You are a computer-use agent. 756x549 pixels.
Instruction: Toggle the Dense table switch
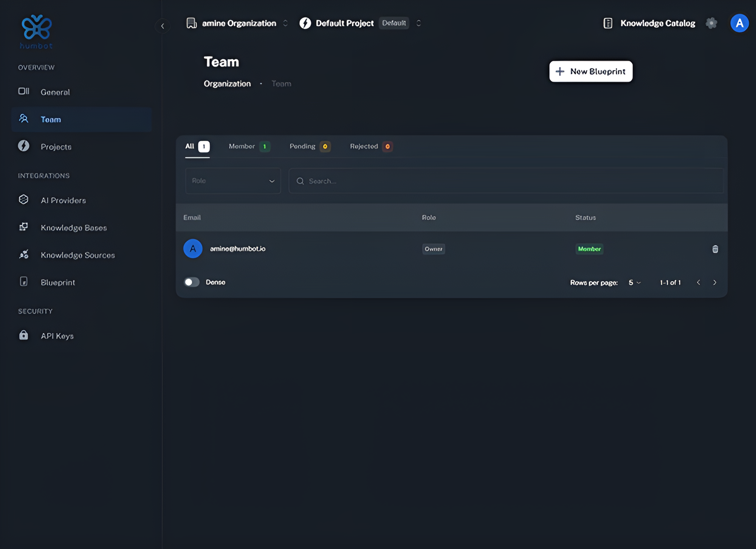192,282
